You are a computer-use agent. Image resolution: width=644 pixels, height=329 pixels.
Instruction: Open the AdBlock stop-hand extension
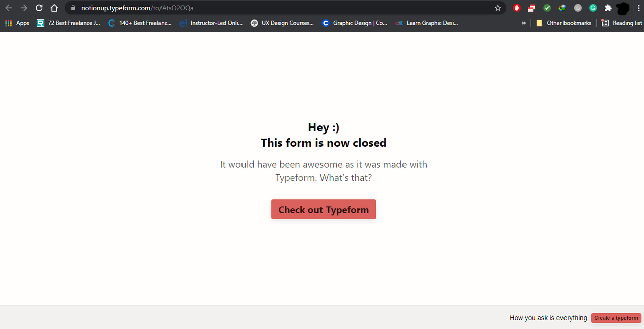pyautogui.click(x=517, y=8)
